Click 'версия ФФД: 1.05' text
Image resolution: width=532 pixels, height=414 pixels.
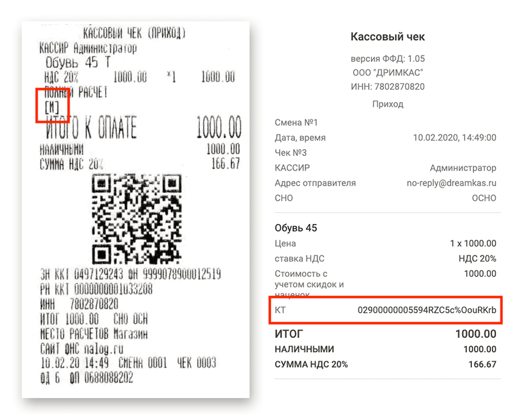(x=387, y=59)
